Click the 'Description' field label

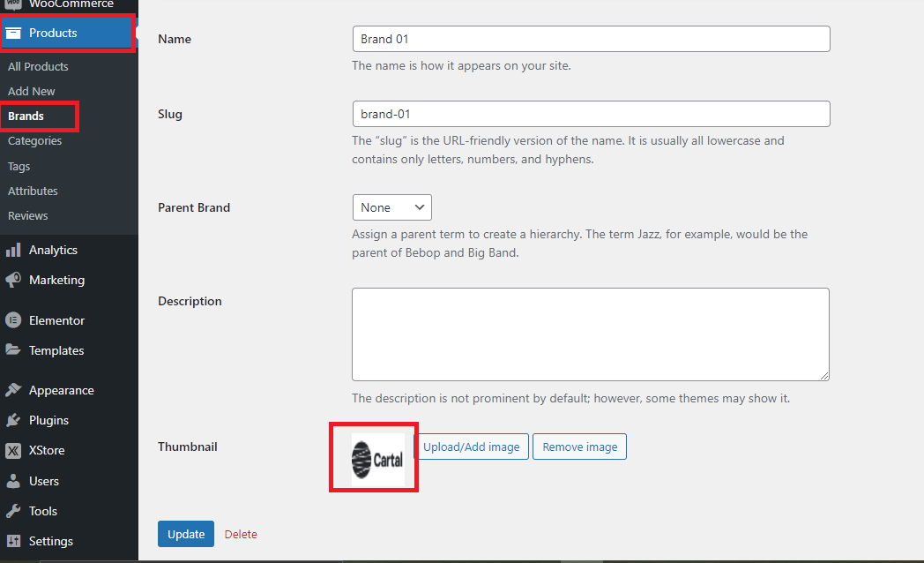click(x=190, y=301)
